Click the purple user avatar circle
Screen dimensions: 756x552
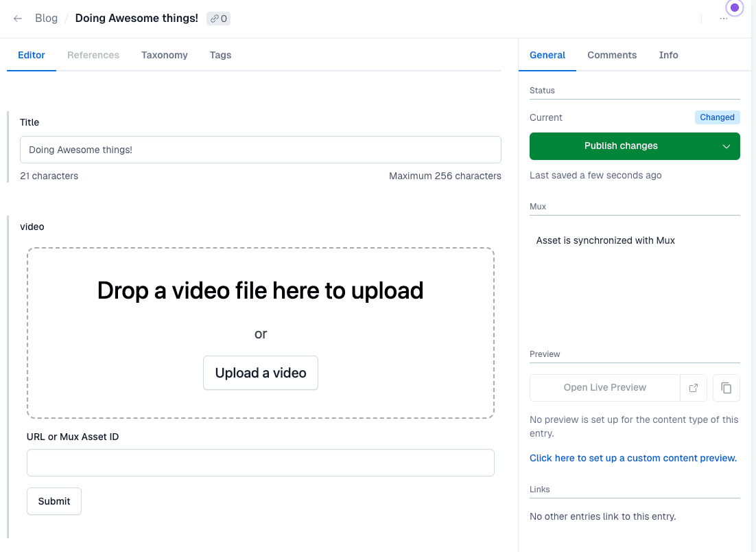point(735,8)
